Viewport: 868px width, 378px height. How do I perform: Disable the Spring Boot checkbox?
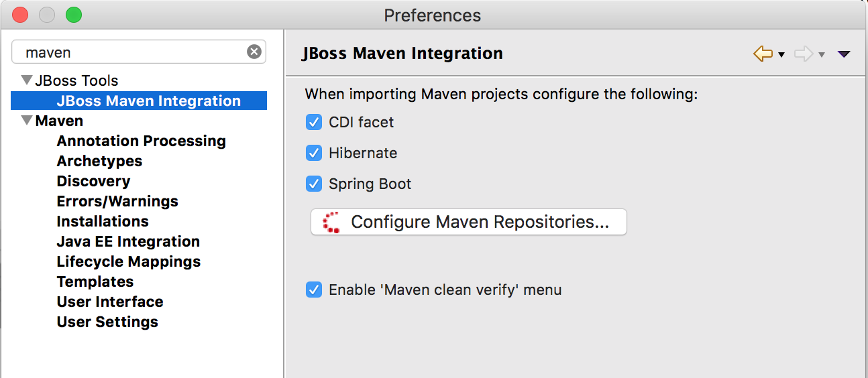(x=314, y=184)
